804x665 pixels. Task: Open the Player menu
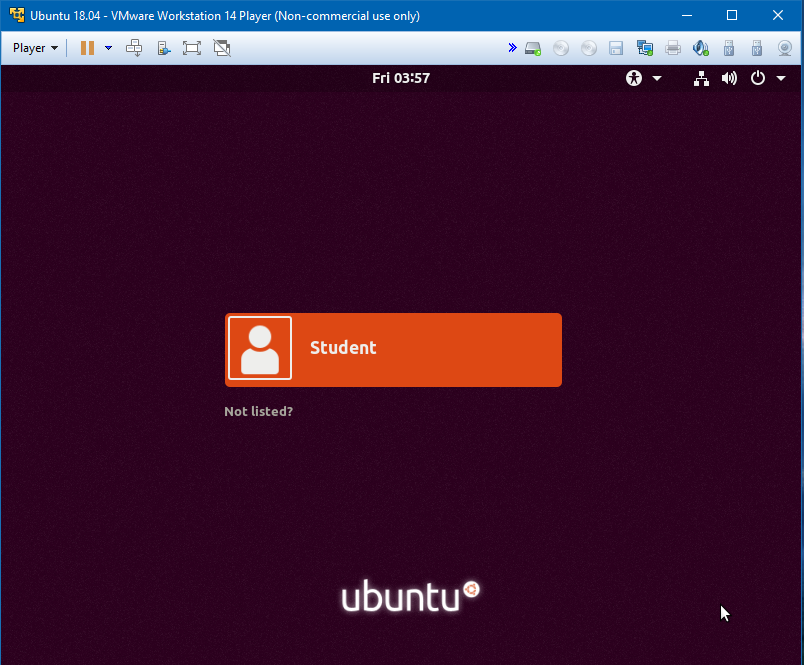pyautogui.click(x=35, y=48)
